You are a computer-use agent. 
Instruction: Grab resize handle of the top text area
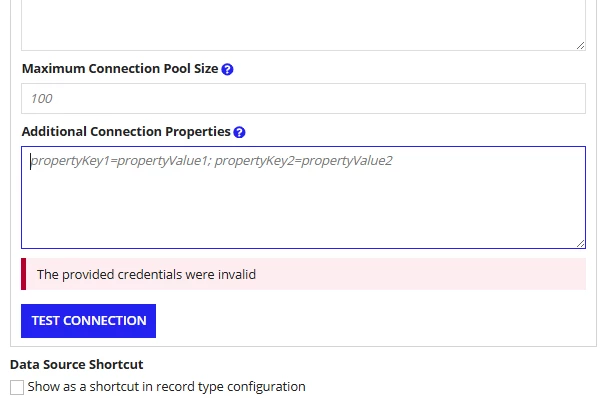tap(580, 45)
